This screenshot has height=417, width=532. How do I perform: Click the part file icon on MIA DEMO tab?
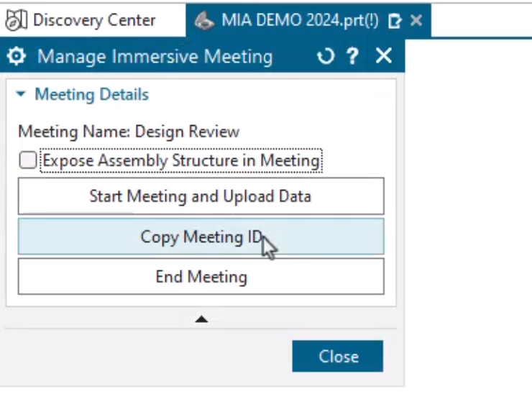click(x=205, y=20)
